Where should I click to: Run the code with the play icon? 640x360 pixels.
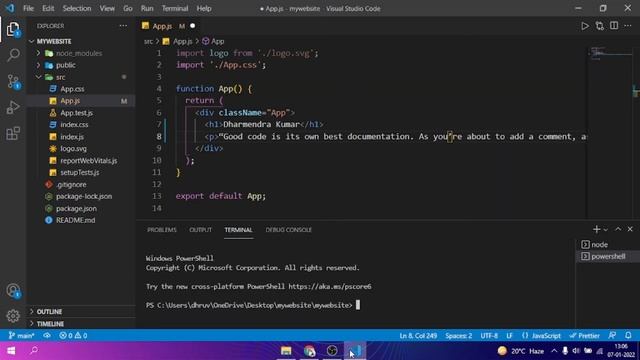point(585,26)
